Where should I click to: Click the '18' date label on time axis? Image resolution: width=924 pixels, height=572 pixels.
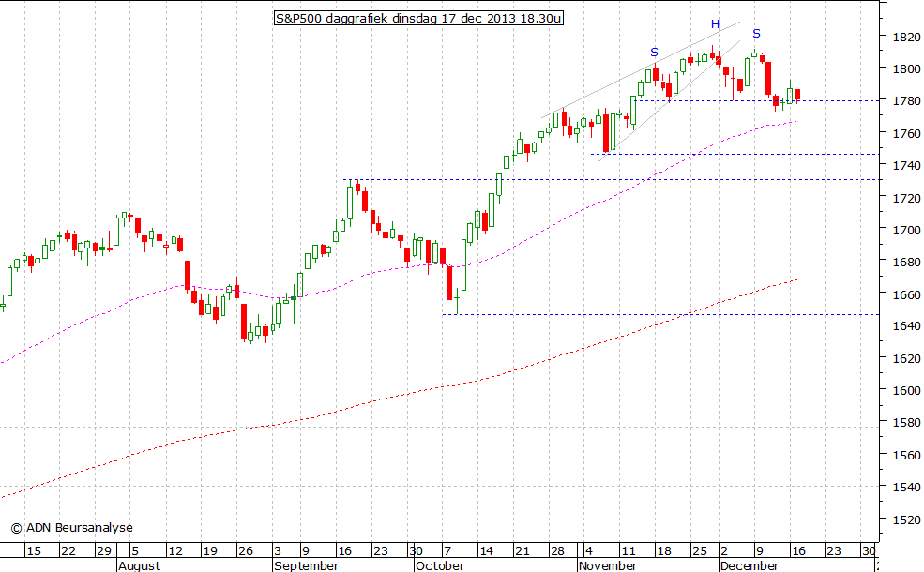[664, 551]
